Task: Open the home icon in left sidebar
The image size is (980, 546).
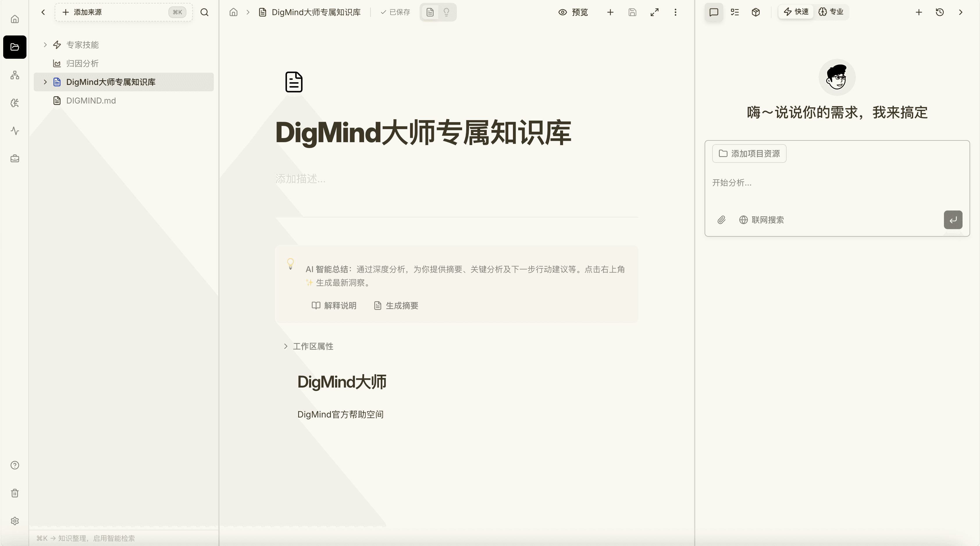Action: click(15, 19)
